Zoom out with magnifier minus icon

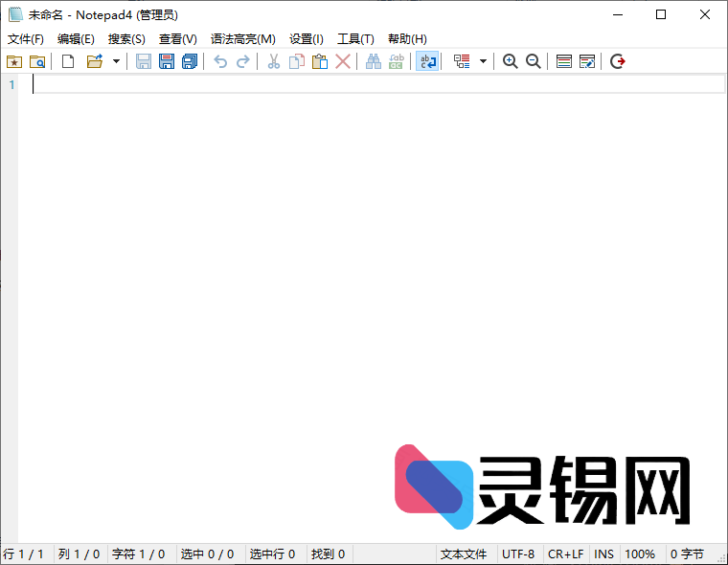tap(533, 61)
